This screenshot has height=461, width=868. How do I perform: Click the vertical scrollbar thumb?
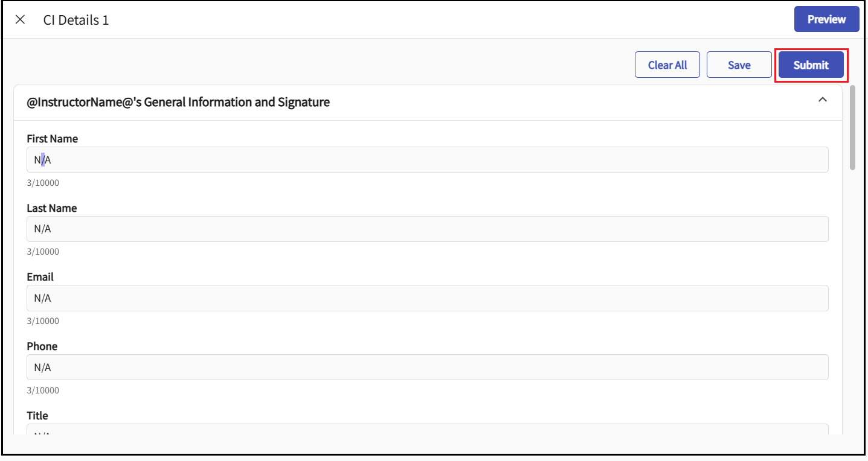852,128
